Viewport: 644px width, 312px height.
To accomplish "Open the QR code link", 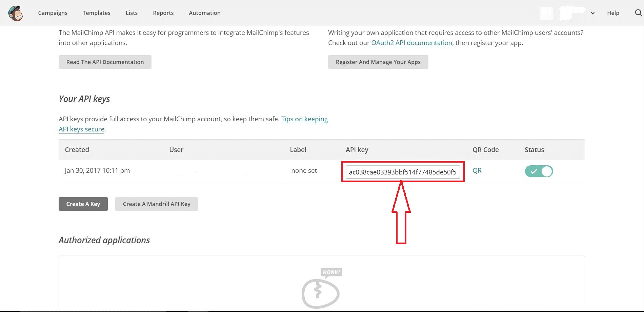I will 477,170.
